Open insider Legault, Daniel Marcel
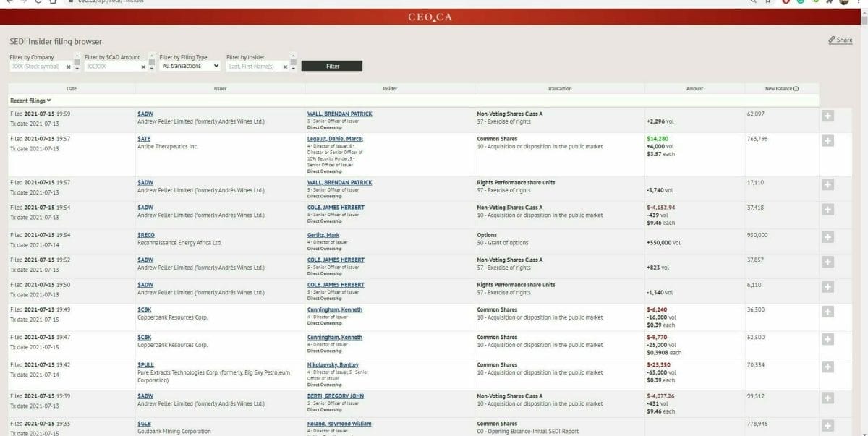Viewport: 868px width, 436px height. pyautogui.click(x=335, y=139)
